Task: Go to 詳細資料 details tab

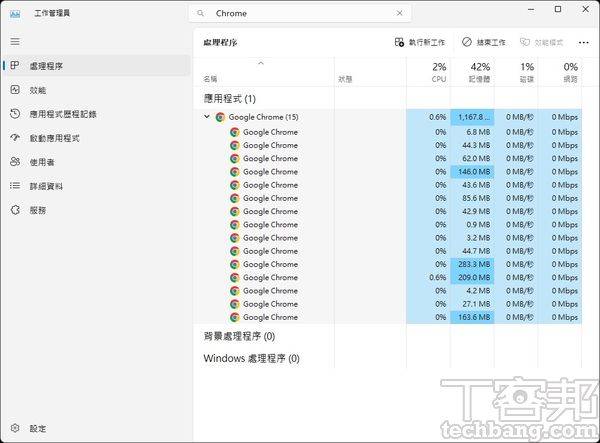Action: [x=97, y=186]
